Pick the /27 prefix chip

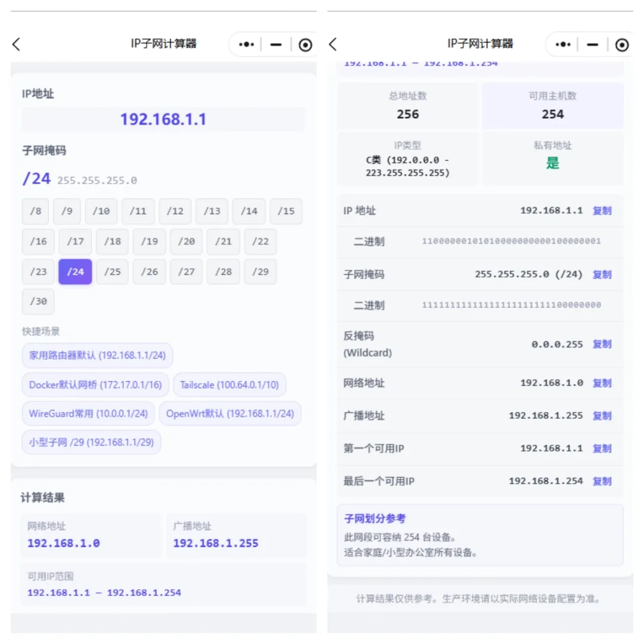point(187,272)
